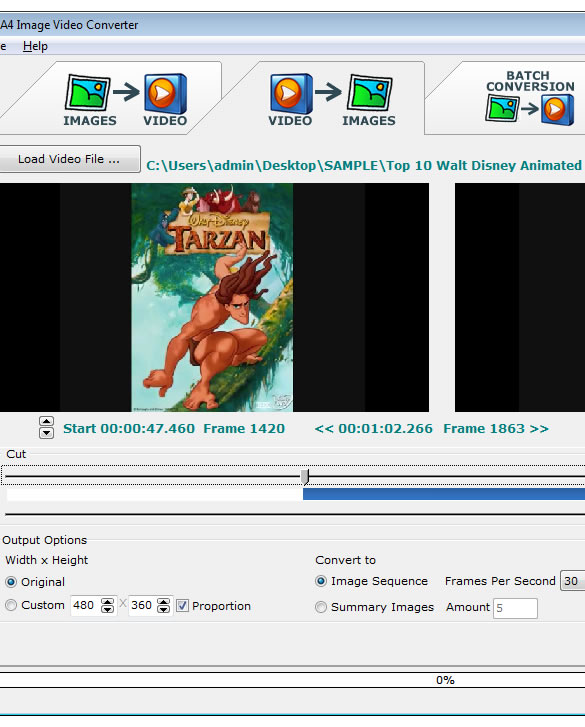Click the 00:01:02.266 end time label
Viewport: 585px width, 727px height.
point(385,428)
